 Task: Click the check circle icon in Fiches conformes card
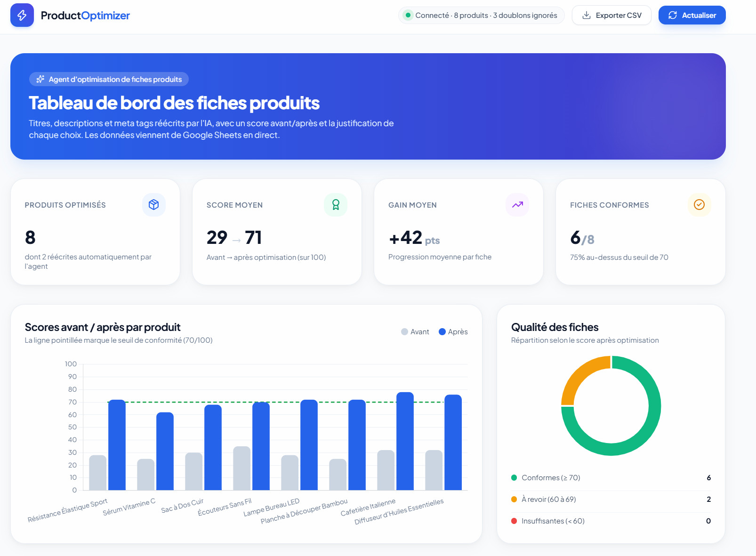pyautogui.click(x=699, y=205)
